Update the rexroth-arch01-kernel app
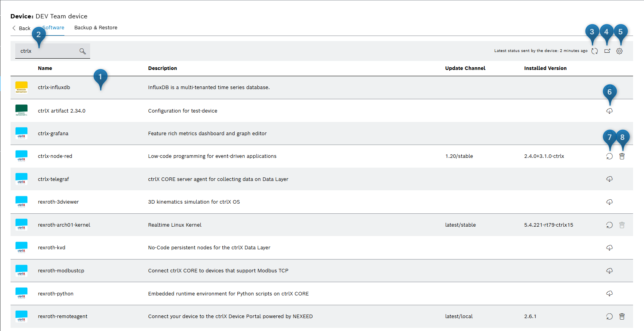The image size is (644, 331). coord(609,225)
